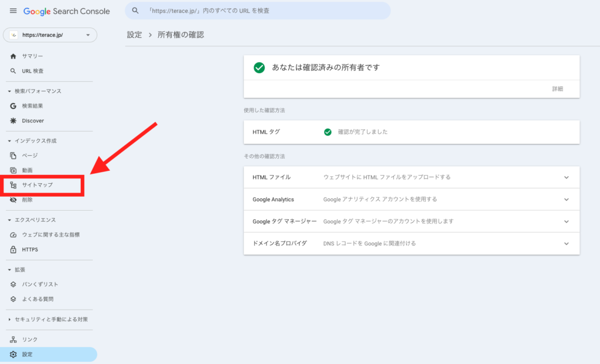The height and width of the screenshot is (364, 600).
Task: Open ウェブに関する主な指標 report
Action: tap(51, 235)
